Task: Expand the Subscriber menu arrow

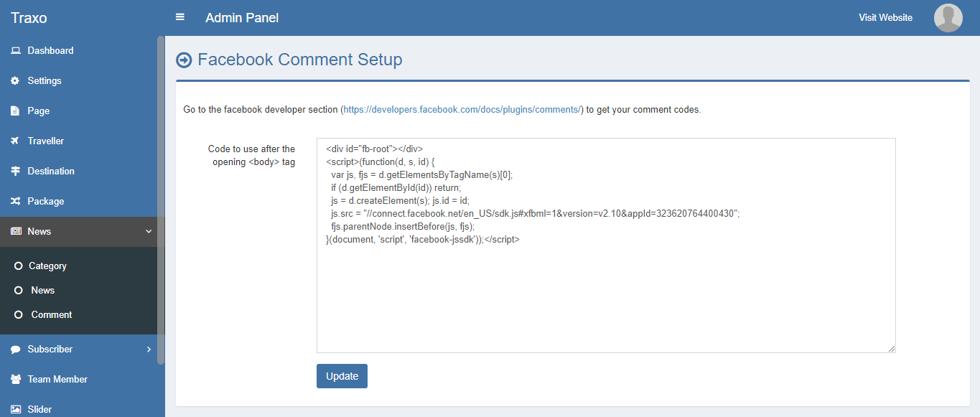Action: point(149,350)
